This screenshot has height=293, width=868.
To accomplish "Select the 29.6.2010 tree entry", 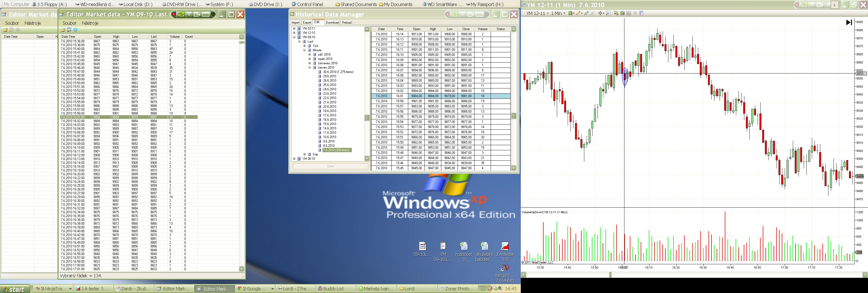I will [x=329, y=76].
